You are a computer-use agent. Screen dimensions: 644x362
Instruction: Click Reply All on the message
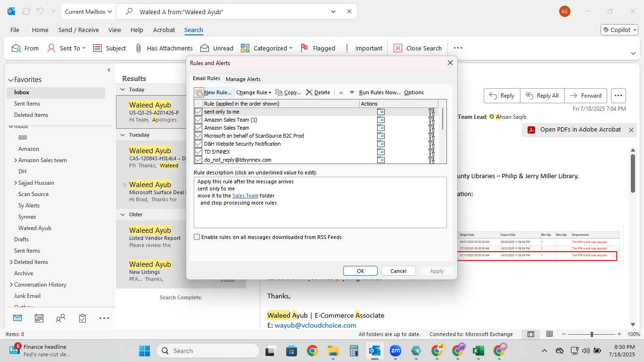[x=542, y=95]
